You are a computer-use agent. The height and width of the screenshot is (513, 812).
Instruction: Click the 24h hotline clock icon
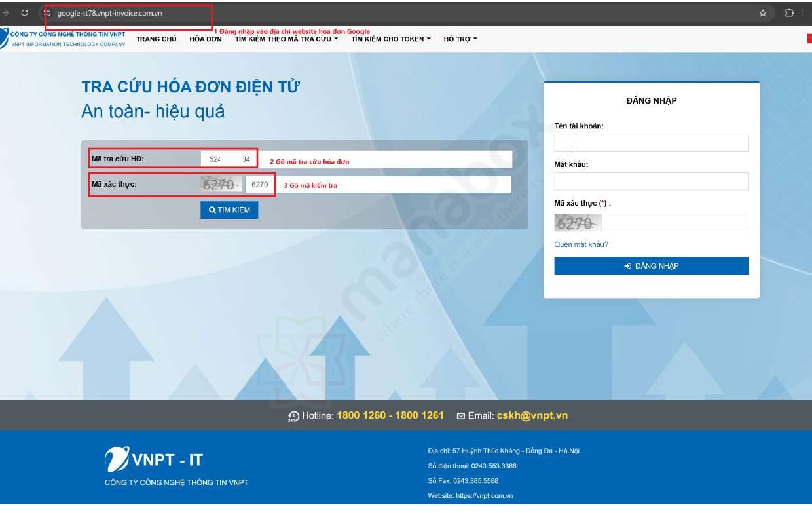pos(293,416)
